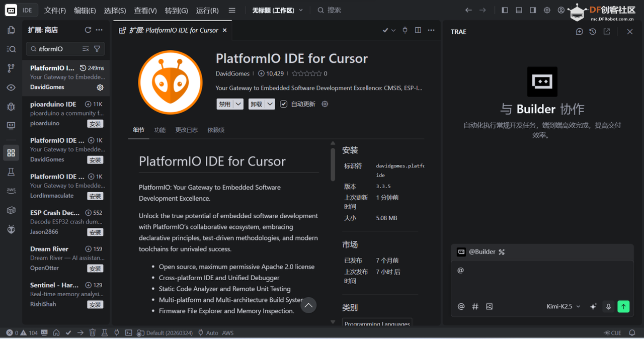Open AWS Toolkit icon in activity bar
The height and width of the screenshot is (339, 644).
coord(11,190)
